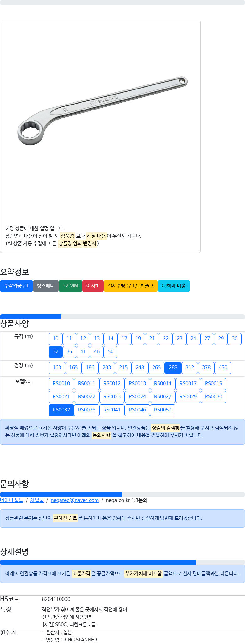Select the highlighted 288 length option
The image size is (245, 644).
tap(173, 368)
